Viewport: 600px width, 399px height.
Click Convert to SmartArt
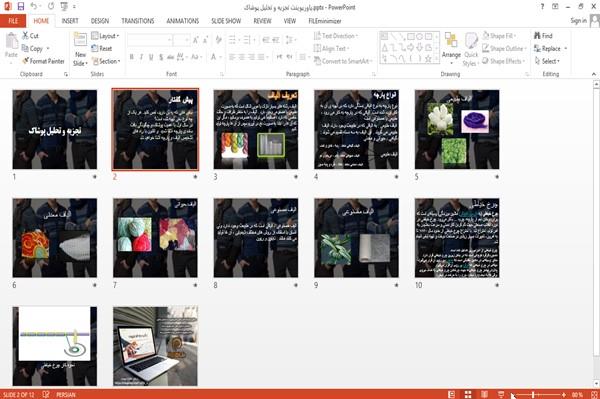coord(343,61)
